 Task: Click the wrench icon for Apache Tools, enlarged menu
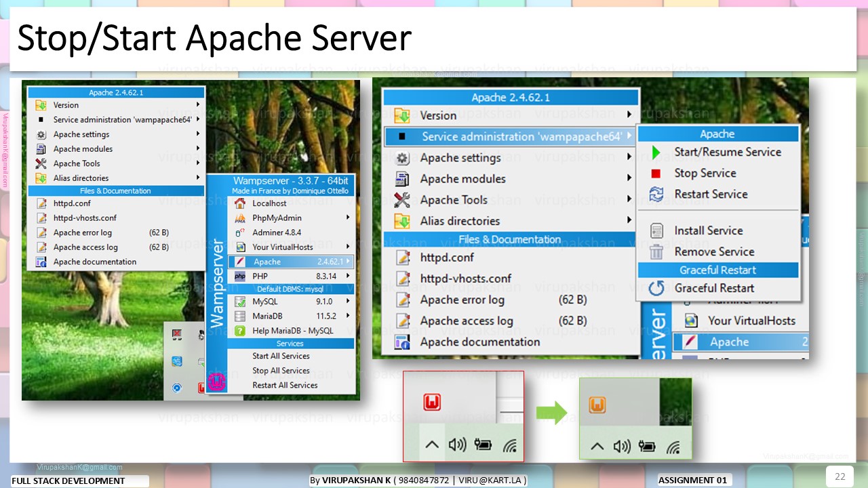pos(402,200)
